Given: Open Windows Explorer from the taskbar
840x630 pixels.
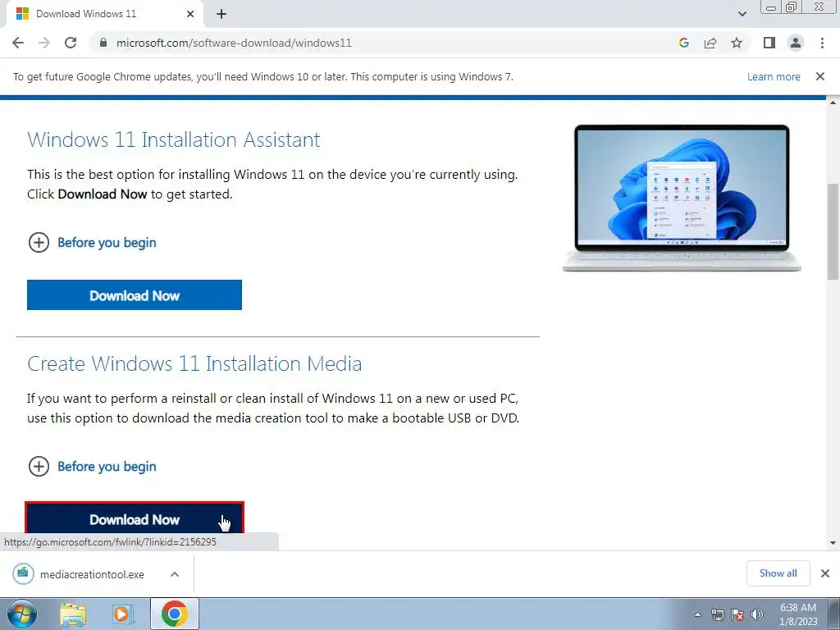Looking at the screenshot, I should [x=73, y=614].
